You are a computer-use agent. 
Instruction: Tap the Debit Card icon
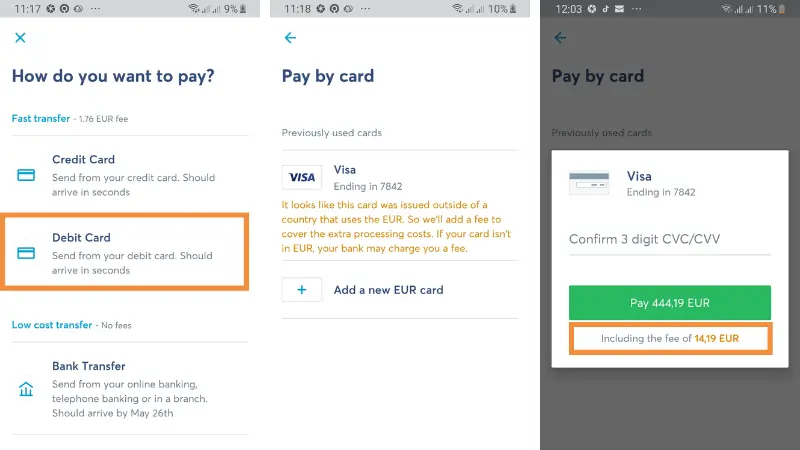point(27,253)
